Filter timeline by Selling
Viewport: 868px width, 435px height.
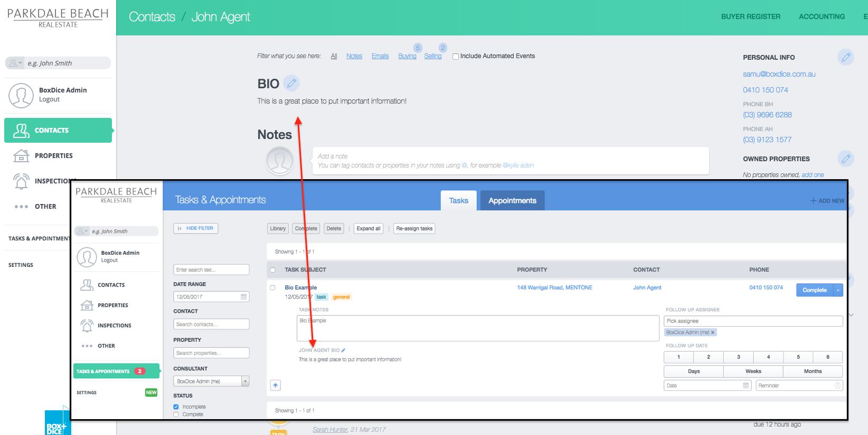click(x=433, y=56)
